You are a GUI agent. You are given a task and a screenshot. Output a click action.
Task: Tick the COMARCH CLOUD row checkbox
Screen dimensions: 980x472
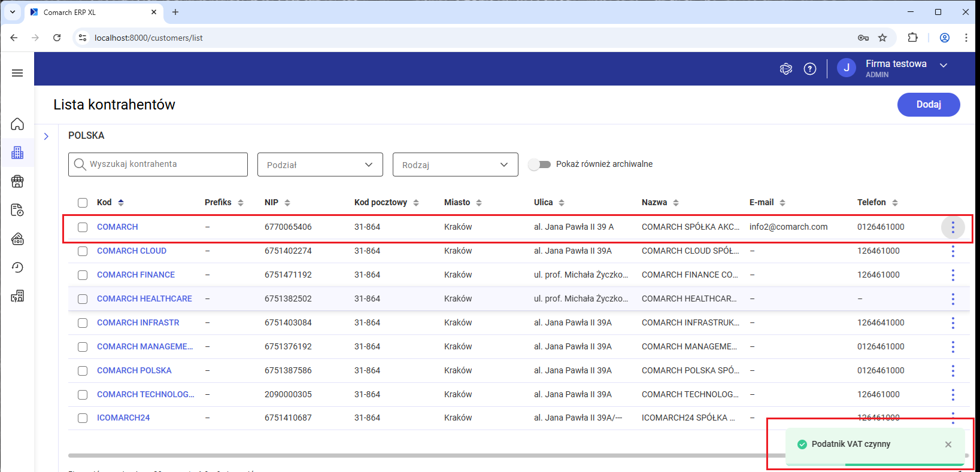(x=83, y=251)
